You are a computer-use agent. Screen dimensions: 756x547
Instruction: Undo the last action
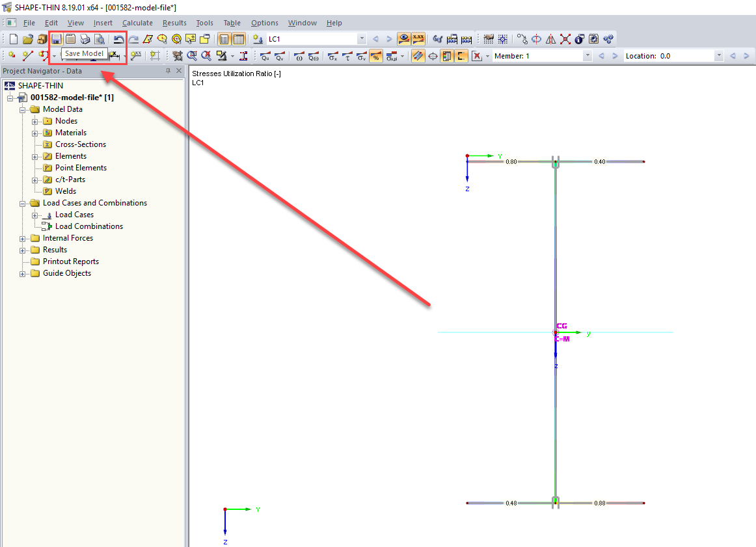click(118, 38)
